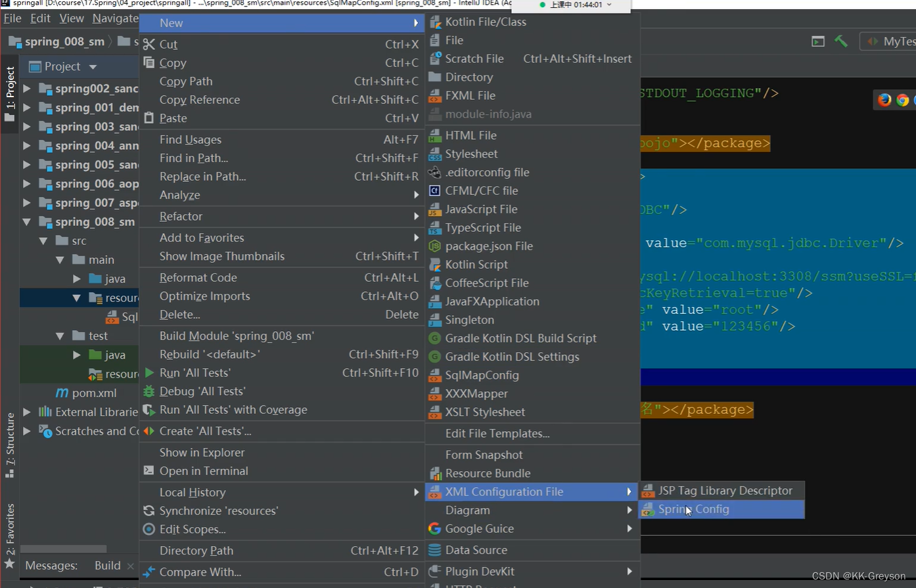This screenshot has height=588, width=916.
Task: Click the Kotlin Script icon
Action: pos(435,265)
